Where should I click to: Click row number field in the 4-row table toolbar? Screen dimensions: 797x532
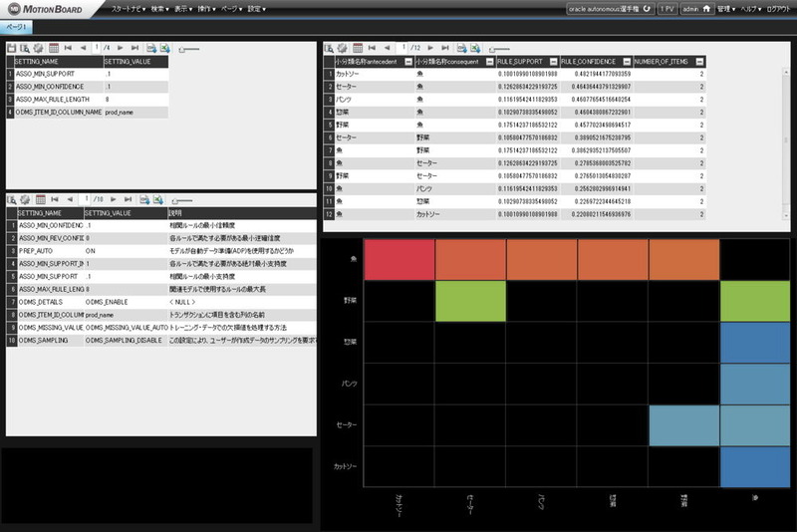point(97,48)
